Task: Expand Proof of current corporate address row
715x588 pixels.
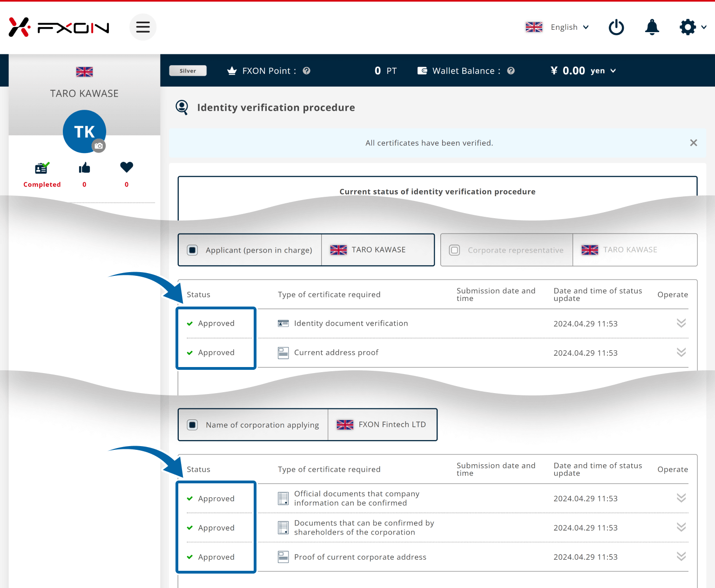Action: 681,557
